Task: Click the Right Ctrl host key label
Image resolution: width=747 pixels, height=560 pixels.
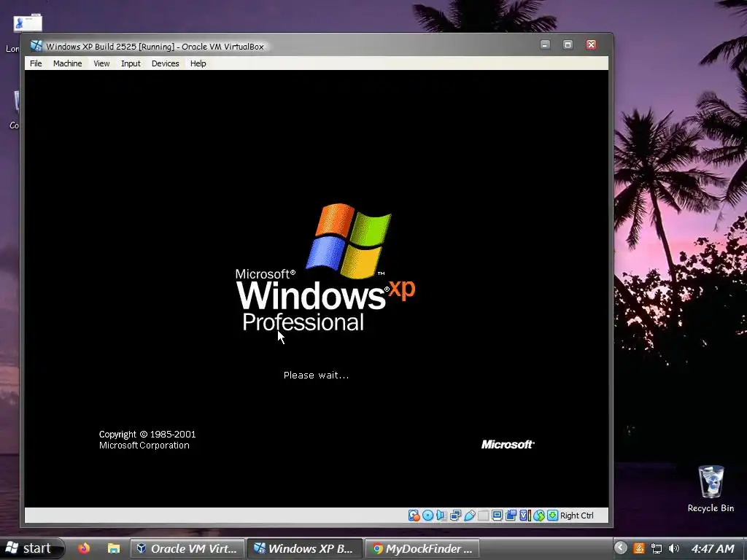Action: (577, 516)
